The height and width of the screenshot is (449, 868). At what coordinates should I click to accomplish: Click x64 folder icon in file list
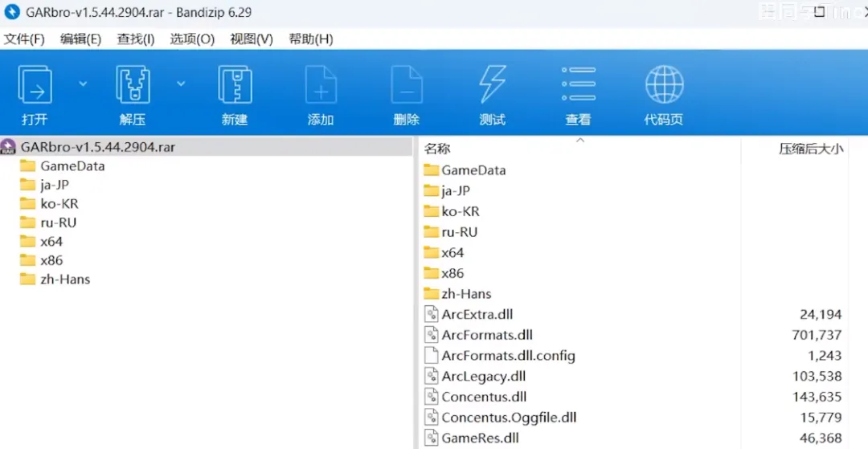[432, 253]
